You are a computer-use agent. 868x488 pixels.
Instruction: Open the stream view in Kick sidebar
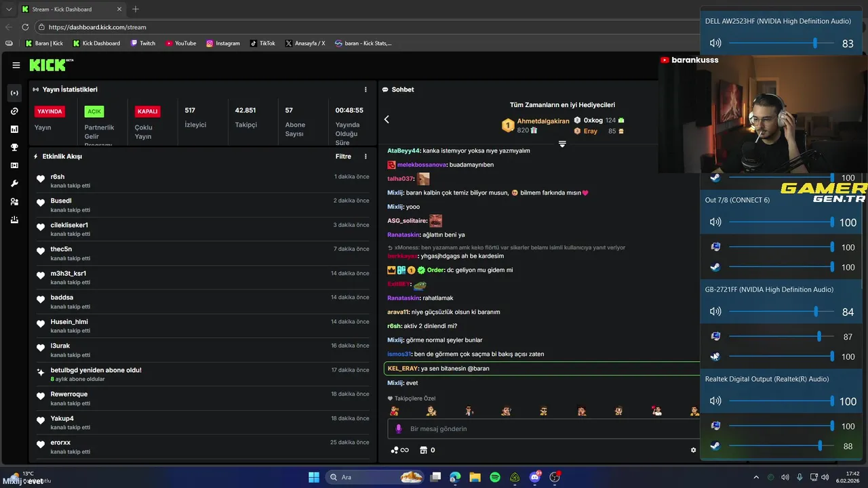tap(14, 93)
